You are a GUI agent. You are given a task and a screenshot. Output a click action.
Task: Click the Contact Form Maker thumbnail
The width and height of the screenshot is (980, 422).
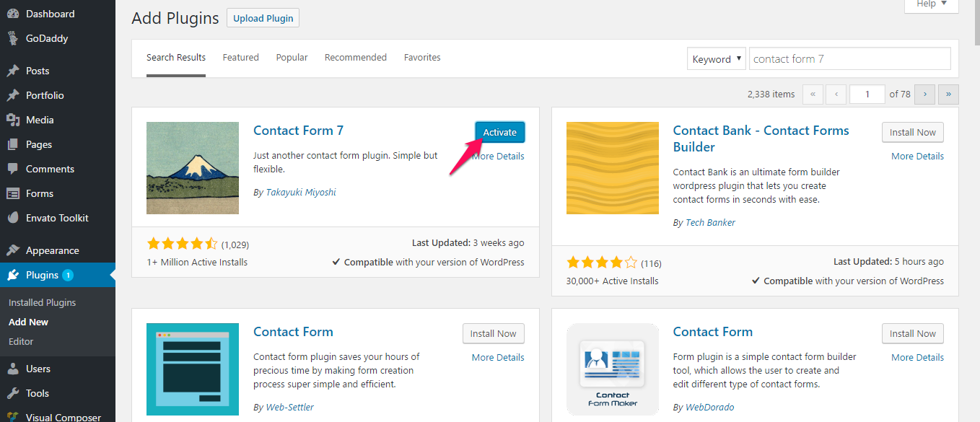pyautogui.click(x=613, y=369)
